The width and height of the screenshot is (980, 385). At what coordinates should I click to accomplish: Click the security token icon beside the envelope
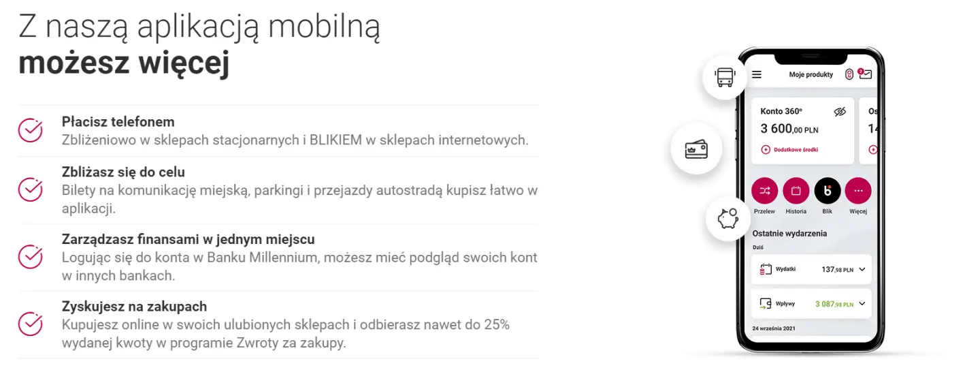(x=849, y=74)
